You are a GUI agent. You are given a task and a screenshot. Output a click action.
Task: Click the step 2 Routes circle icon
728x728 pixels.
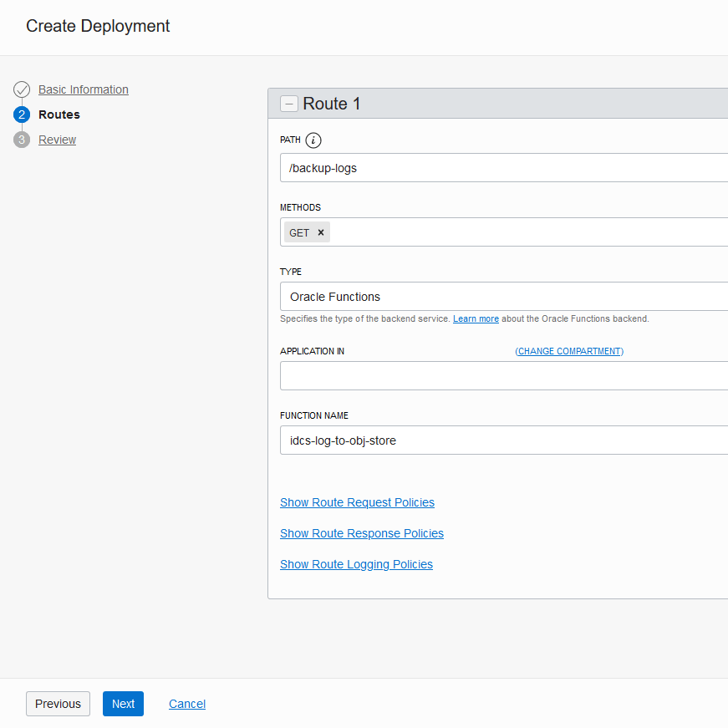pos(22,115)
